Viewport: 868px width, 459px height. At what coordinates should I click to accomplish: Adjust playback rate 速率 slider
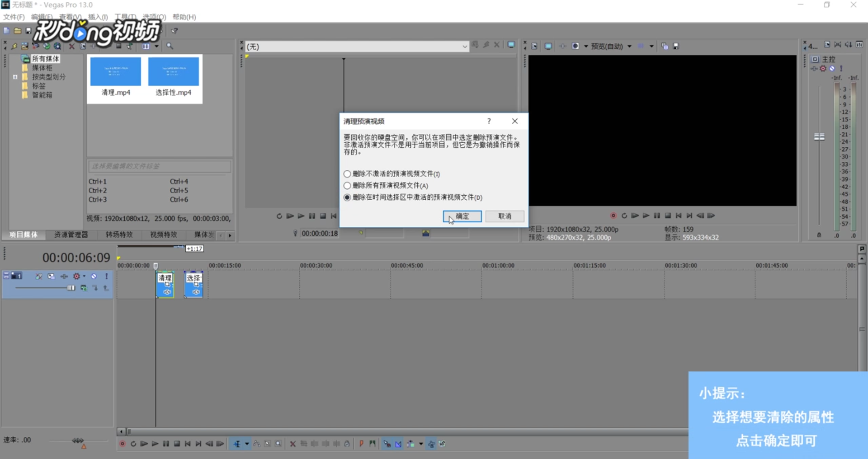(78, 440)
